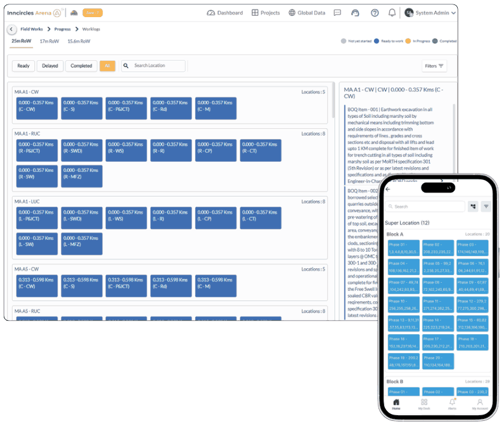Image resolution: width=504 pixels, height=426 pixels.
Task: Toggle the Ready status filter
Action: (x=23, y=66)
